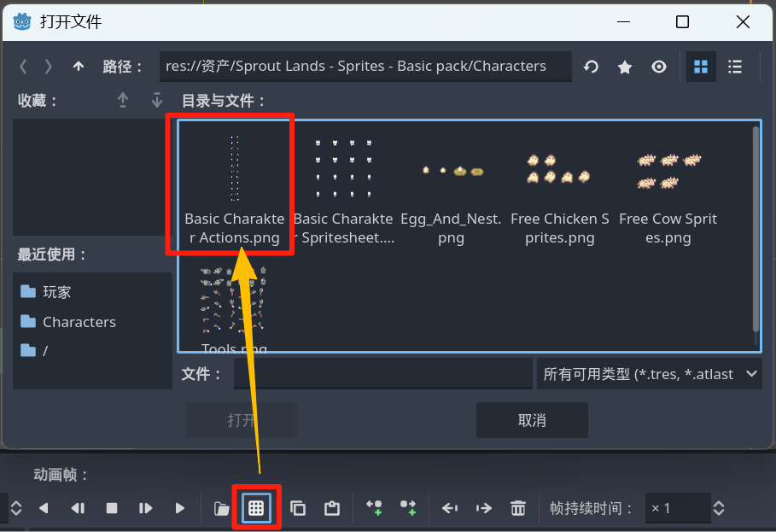This screenshot has height=532, width=776.
Task: Insert empty frame before
Action: pos(374,508)
